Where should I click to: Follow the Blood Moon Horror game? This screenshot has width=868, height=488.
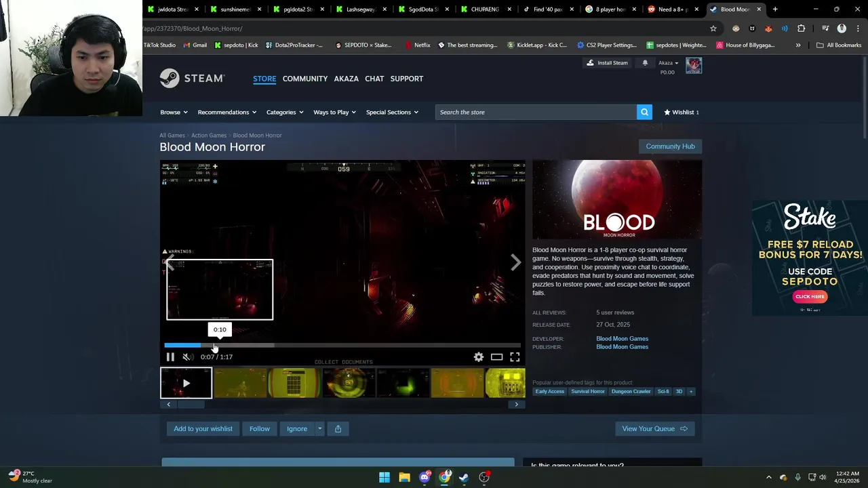pos(260,429)
